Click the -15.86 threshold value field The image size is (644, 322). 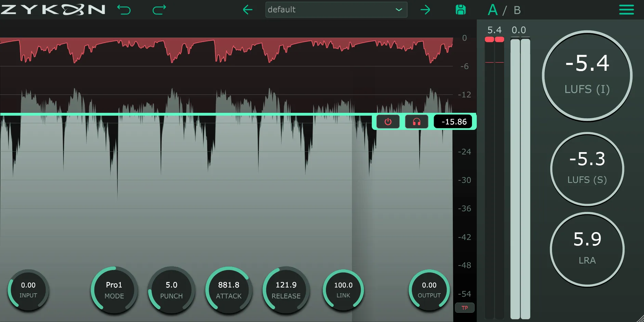[453, 121]
